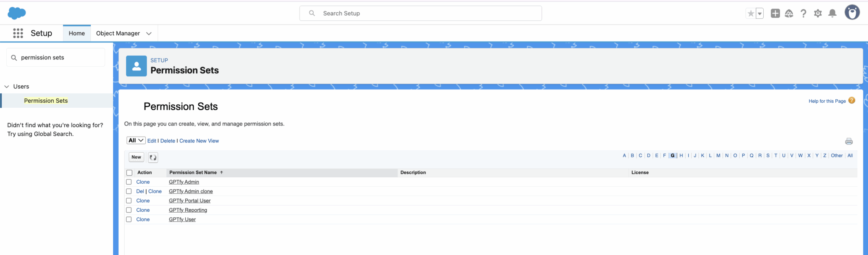Viewport: 868px width, 255px height.
Task: Check the box for GPTfy Admin clone
Action: point(129,191)
